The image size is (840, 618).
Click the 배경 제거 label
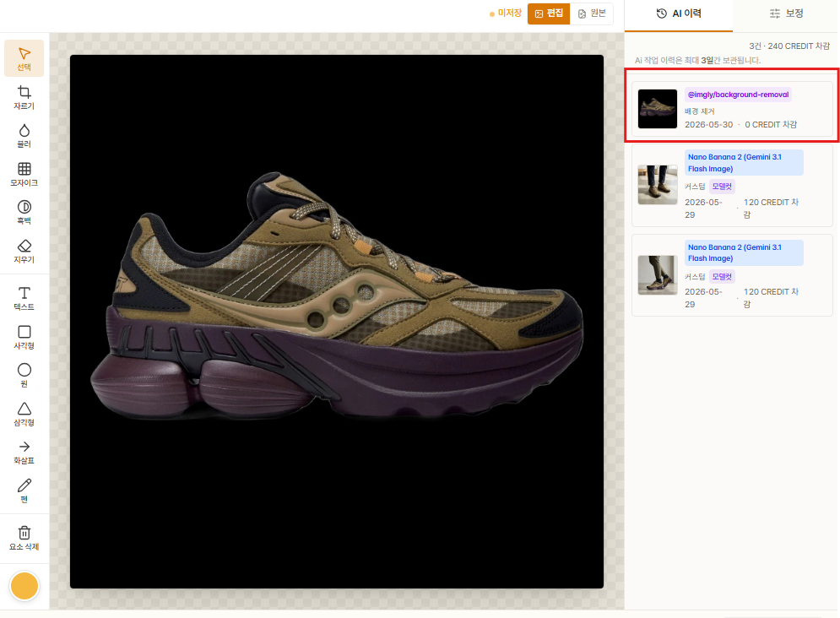tap(700, 111)
